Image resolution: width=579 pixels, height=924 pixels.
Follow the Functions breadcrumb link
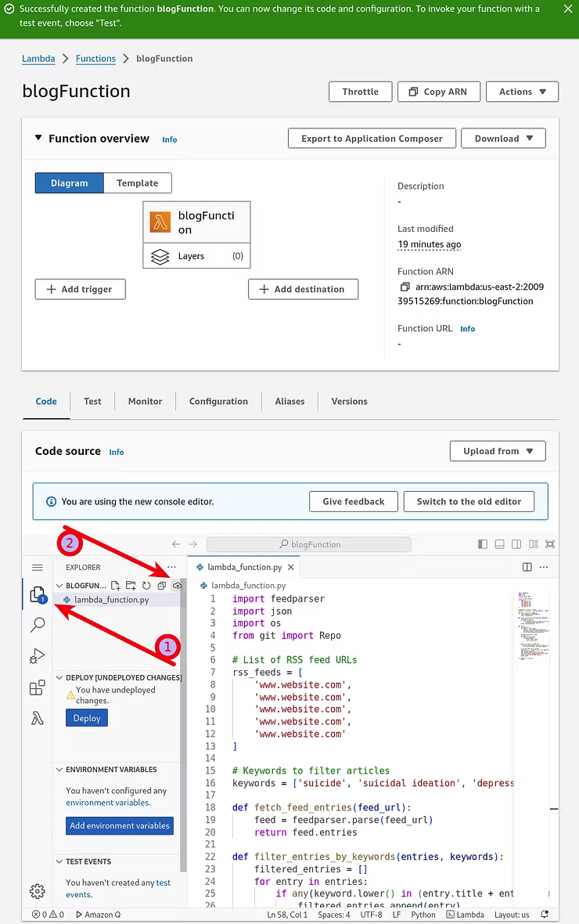point(95,59)
